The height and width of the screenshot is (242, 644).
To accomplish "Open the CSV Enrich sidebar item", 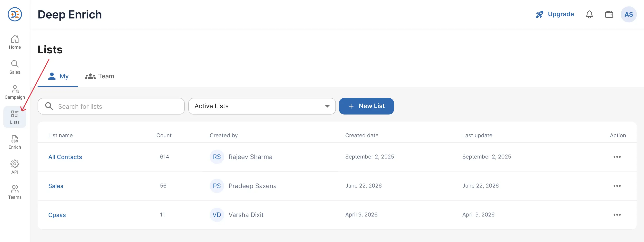I will pyautogui.click(x=15, y=142).
